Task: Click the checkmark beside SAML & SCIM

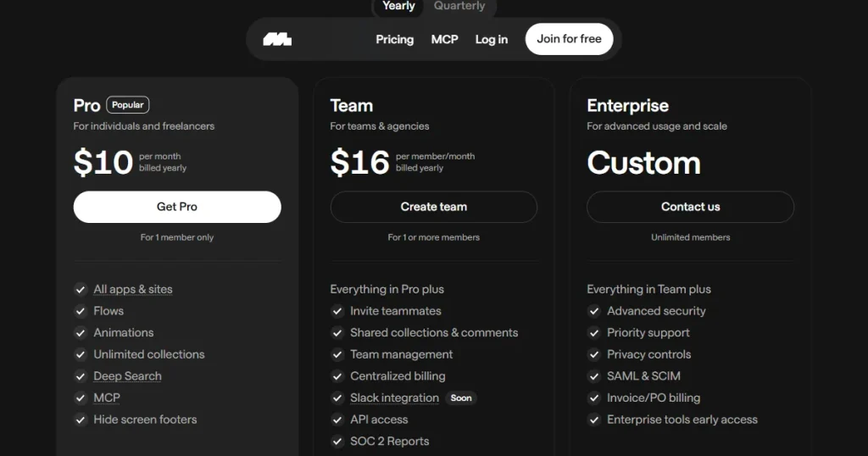Action: 594,376
